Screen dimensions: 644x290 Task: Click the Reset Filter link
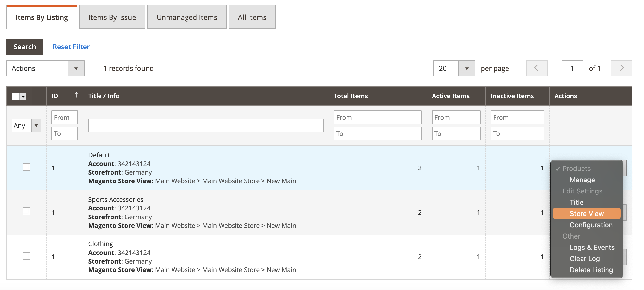click(71, 47)
